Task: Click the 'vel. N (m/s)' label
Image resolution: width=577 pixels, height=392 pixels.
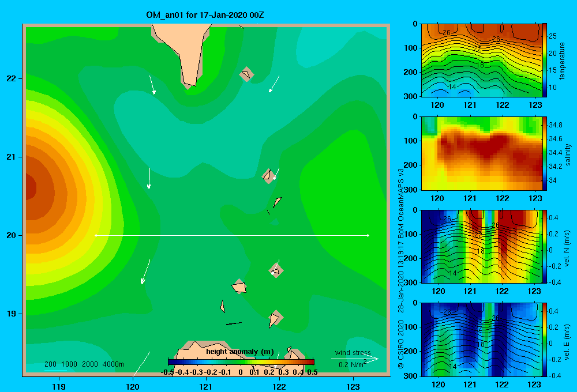Action: pos(567,248)
